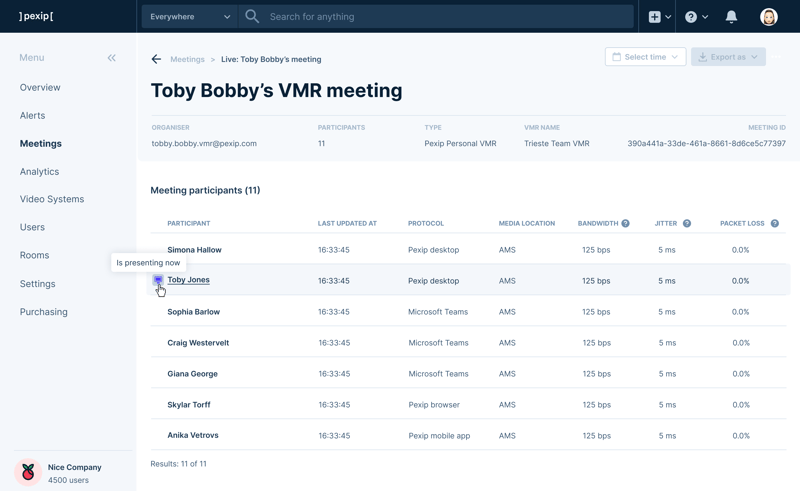Click the Protocol column header
800x491 pixels.
(x=426, y=223)
